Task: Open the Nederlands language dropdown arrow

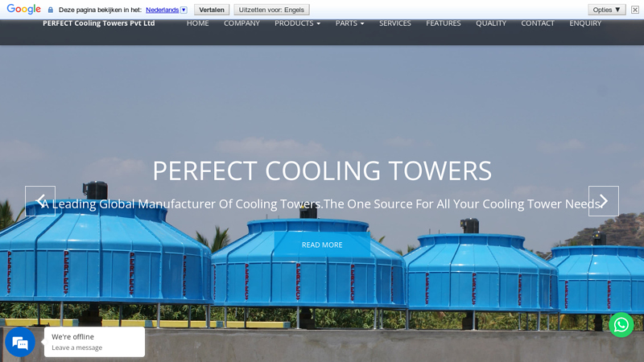Action: tap(184, 10)
